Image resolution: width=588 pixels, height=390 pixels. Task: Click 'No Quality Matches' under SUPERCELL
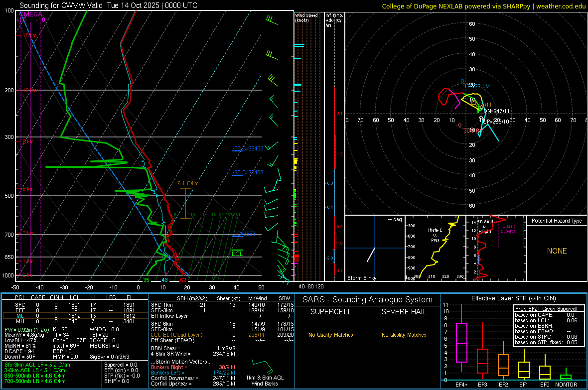331,335
